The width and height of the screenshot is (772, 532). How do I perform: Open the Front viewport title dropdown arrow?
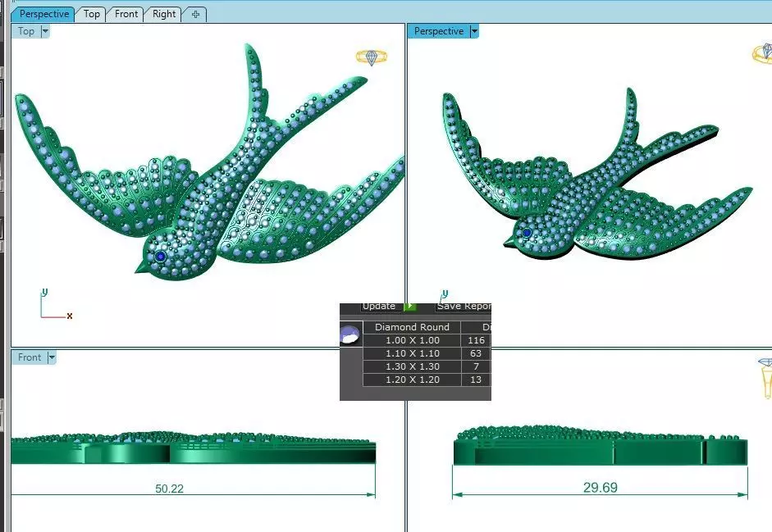(x=52, y=357)
